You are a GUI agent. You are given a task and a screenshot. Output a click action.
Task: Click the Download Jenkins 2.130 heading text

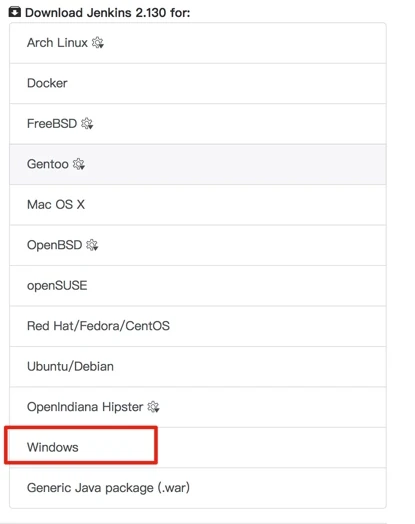[x=108, y=13]
